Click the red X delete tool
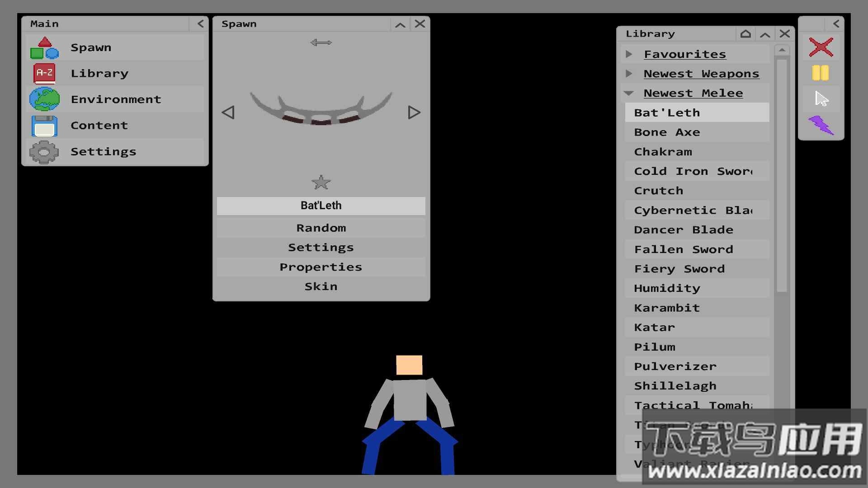Image resolution: width=868 pixels, height=488 pixels. 821,47
